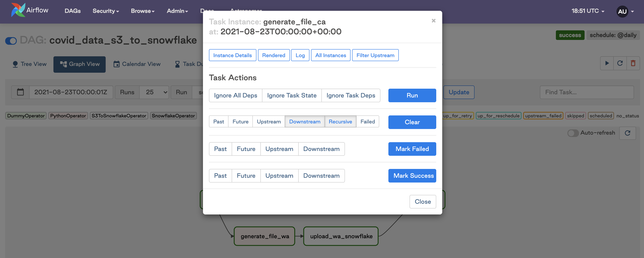Viewport: 644px width, 258px height.
Task: Click the PythonOperator legend tag
Action: 68,116
